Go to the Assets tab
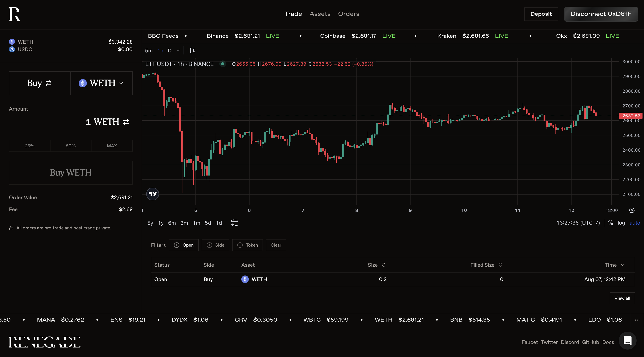 [x=320, y=14]
